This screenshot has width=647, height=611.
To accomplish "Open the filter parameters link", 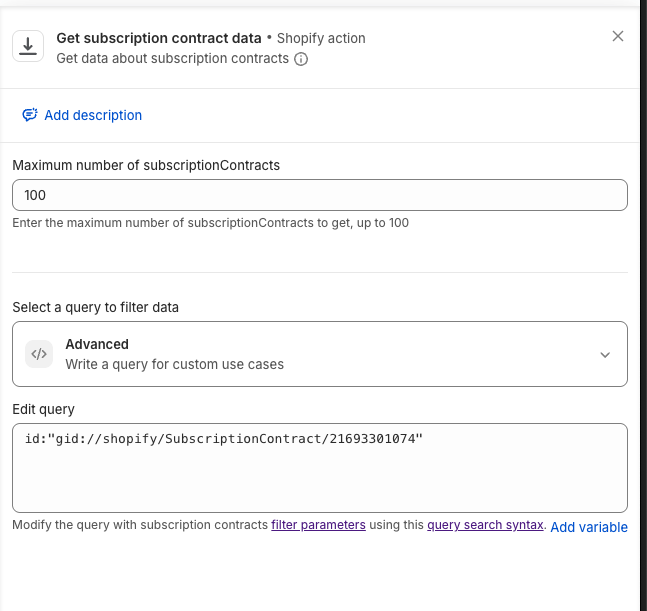I will coord(318,525).
